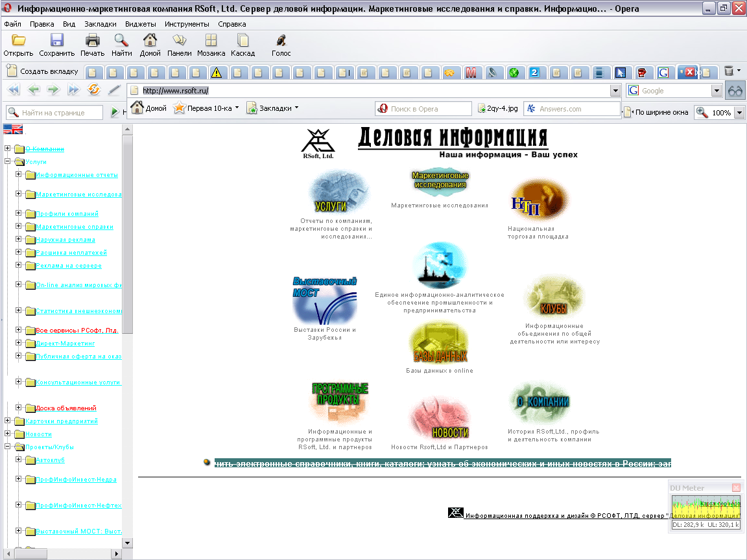Viewport: 747px width, 560px height.
Task: Expand the Профили компаний tree node
Action: pyautogui.click(x=18, y=213)
